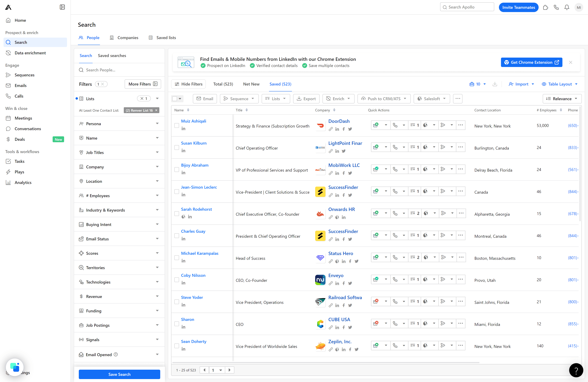Viewport: 588px width, 382px height.
Task: Expand the Company filter
Action: [x=119, y=167]
